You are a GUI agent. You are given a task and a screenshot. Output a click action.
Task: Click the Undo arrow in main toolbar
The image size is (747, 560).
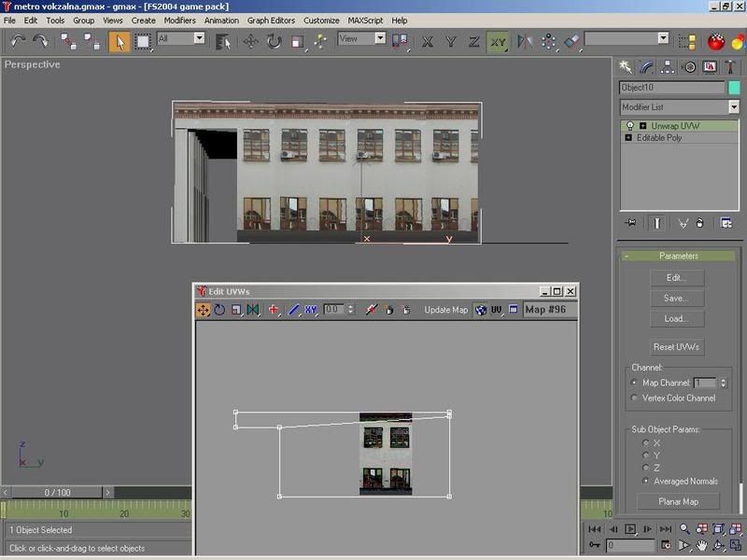(18, 41)
